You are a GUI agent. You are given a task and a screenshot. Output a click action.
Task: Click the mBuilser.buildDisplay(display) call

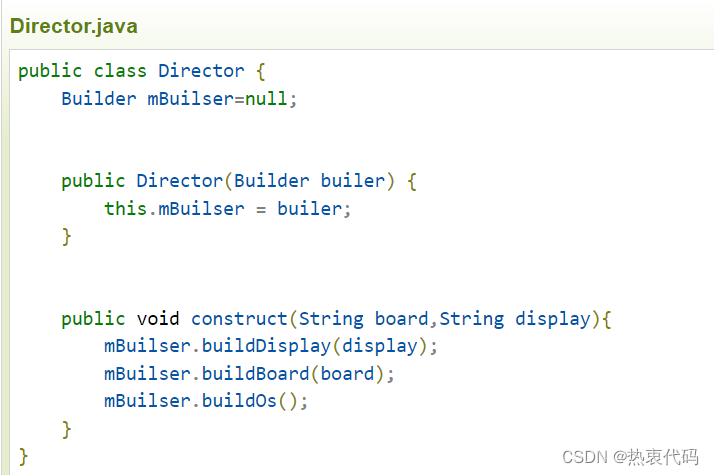click(x=271, y=346)
